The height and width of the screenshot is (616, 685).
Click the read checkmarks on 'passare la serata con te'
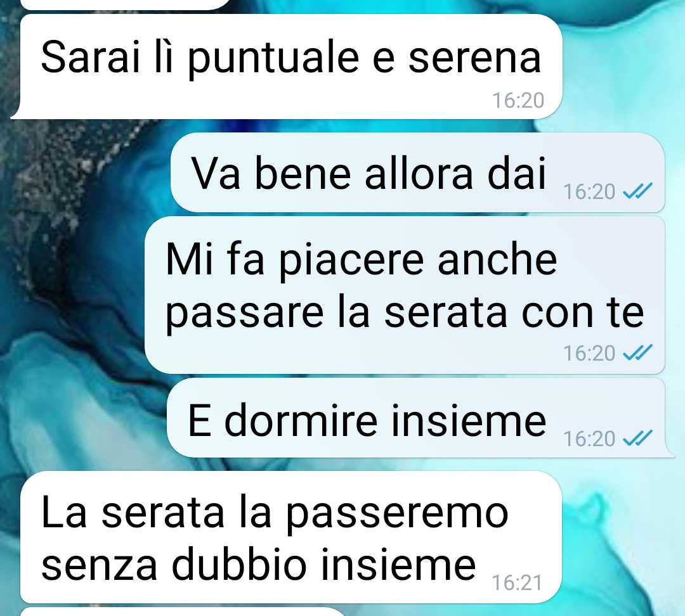[637, 352]
